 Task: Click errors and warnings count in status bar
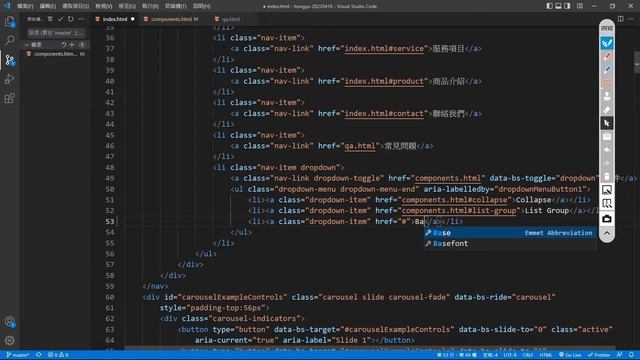tap(58, 355)
